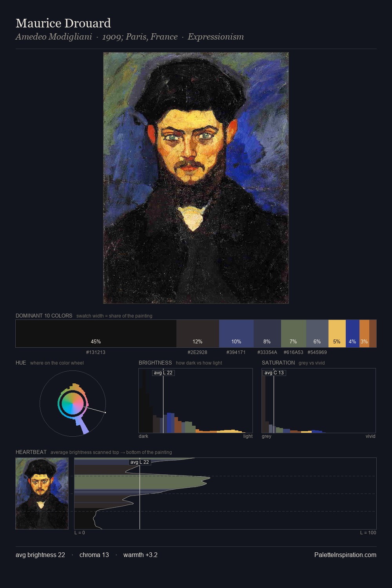Screen dimensions: 392x588
Task: Click the hex code '#131213'
Action: tap(96, 352)
